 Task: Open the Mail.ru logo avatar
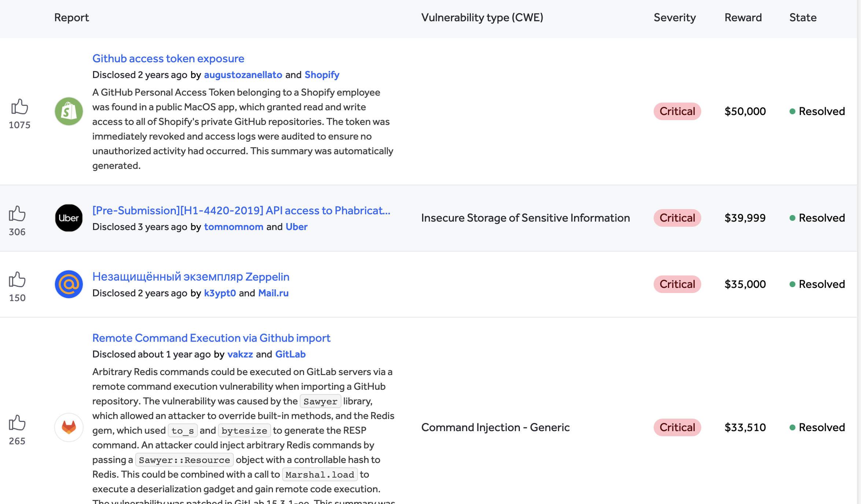(x=69, y=284)
